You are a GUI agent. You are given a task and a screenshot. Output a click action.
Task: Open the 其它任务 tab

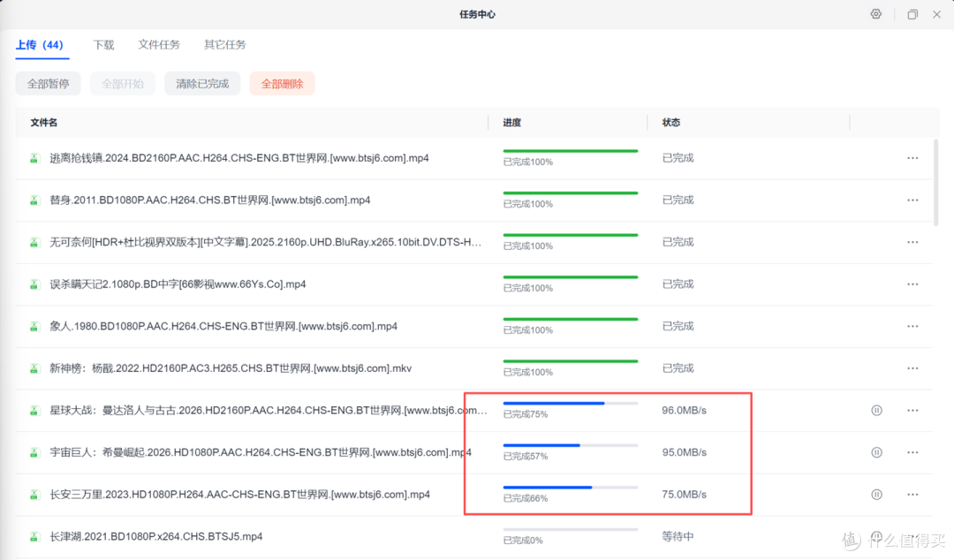[x=225, y=45]
